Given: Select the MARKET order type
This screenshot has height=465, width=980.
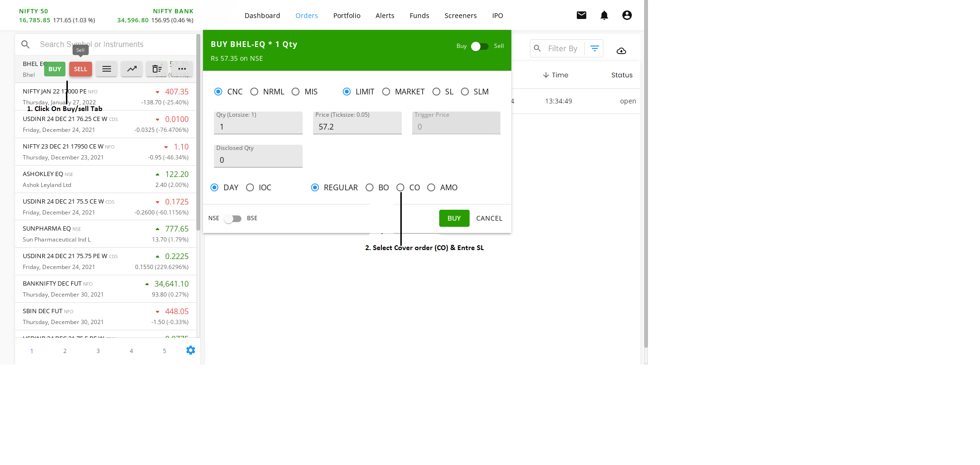Looking at the screenshot, I should (386, 92).
